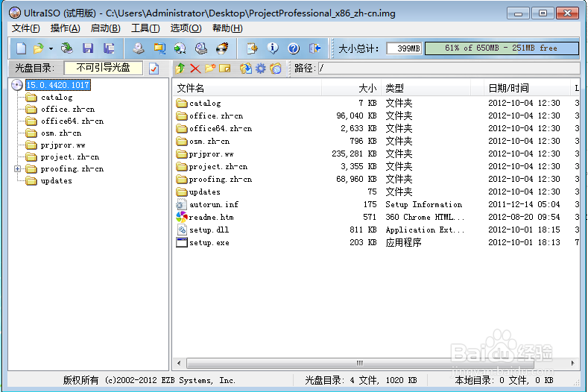588x392 pixels.
Task: Click the 399MB total size field
Action: 404,48
